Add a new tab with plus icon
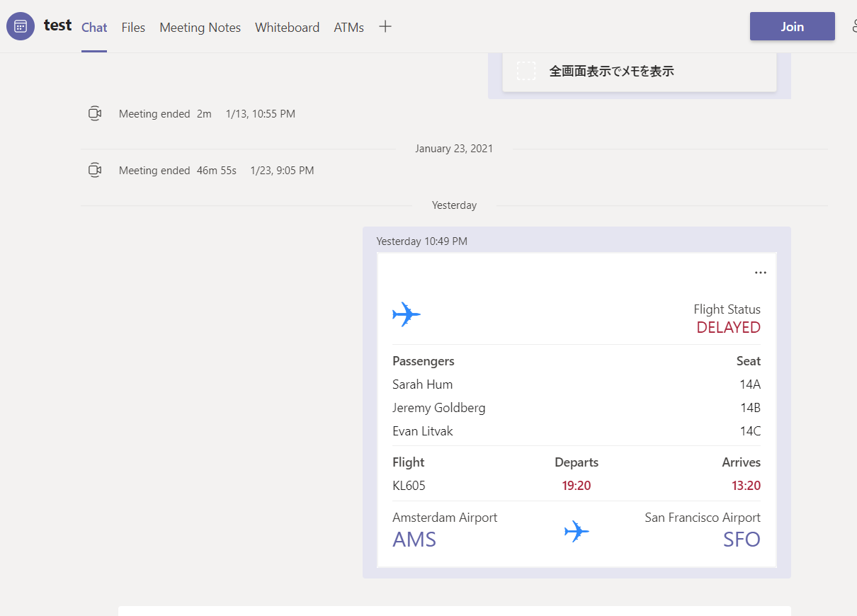Image resolution: width=857 pixels, height=616 pixels. pyautogui.click(x=385, y=27)
